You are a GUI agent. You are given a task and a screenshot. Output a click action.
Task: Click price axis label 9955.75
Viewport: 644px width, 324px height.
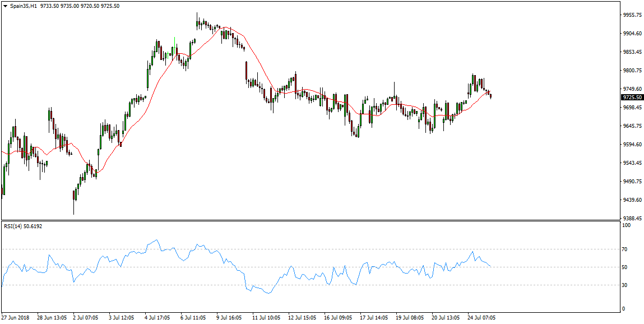pyautogui.click(x=632, y=15)
